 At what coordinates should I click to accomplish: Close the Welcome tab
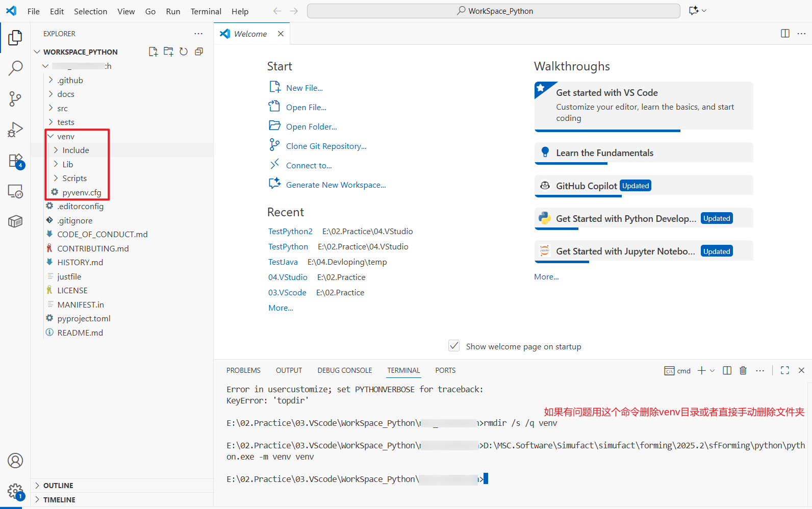pos(281,34)
